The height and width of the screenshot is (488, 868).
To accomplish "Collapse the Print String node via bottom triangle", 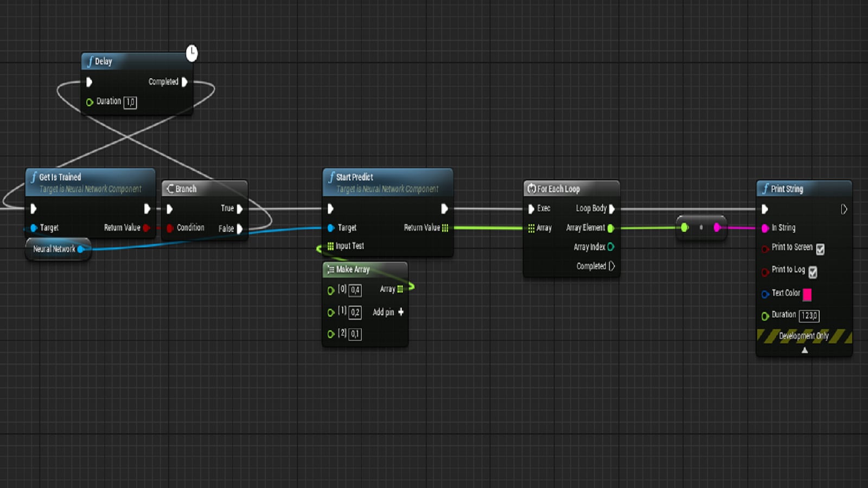I will pyautogui.click(x=804, y=350).
